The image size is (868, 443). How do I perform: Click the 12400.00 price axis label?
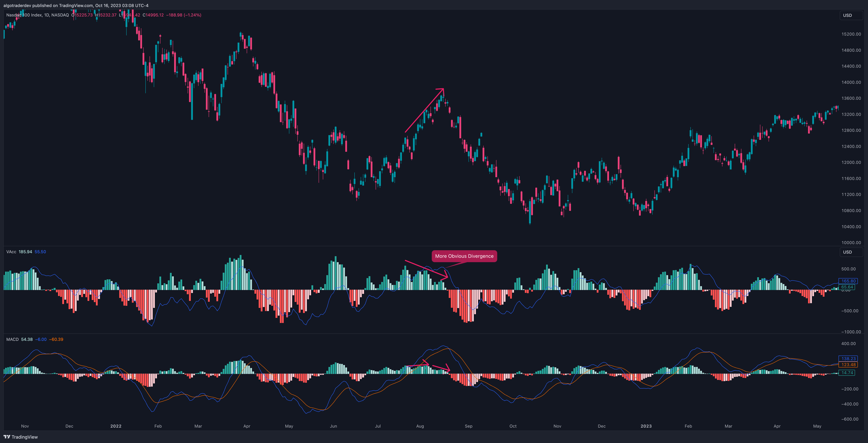(851, 146)
